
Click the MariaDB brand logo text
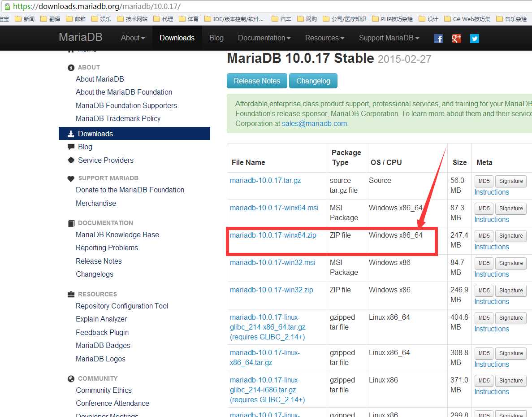click(x=80, y=37)
